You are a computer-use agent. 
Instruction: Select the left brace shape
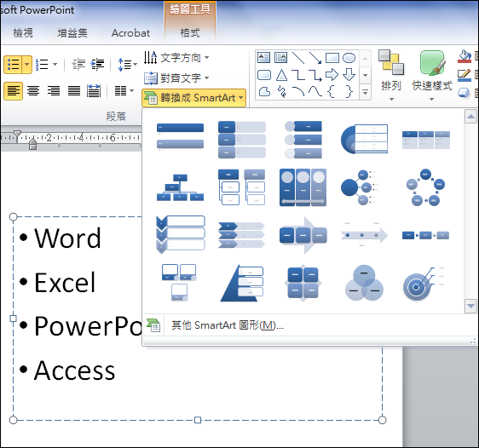[331, 91]
